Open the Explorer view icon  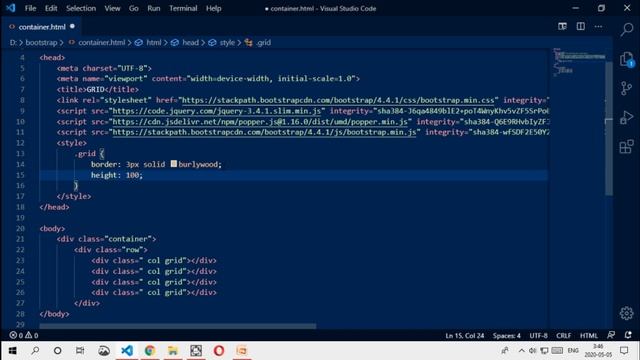(627, 60)
